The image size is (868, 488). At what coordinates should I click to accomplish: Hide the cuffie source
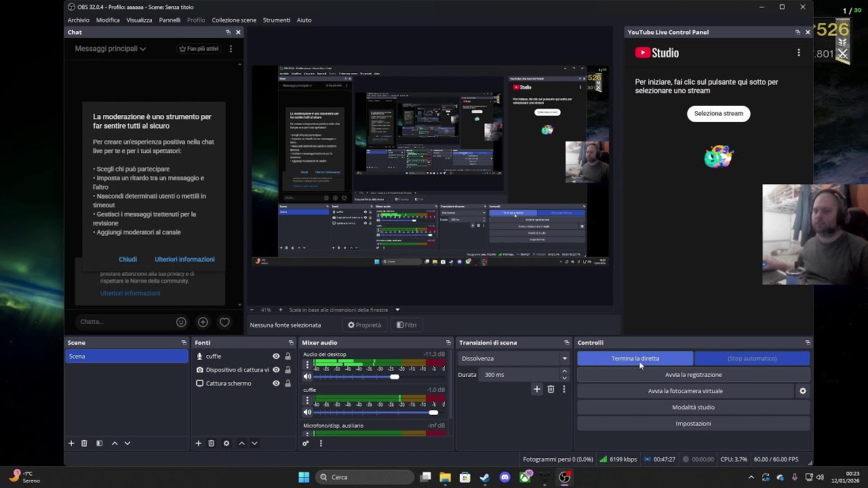click(276, 357)
